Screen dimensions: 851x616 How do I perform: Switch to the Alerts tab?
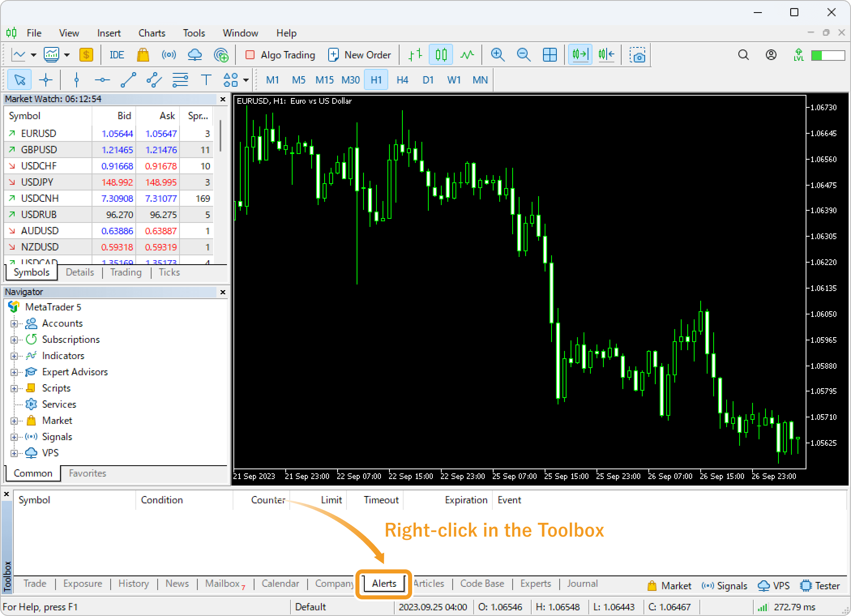(x=384, y=583)
